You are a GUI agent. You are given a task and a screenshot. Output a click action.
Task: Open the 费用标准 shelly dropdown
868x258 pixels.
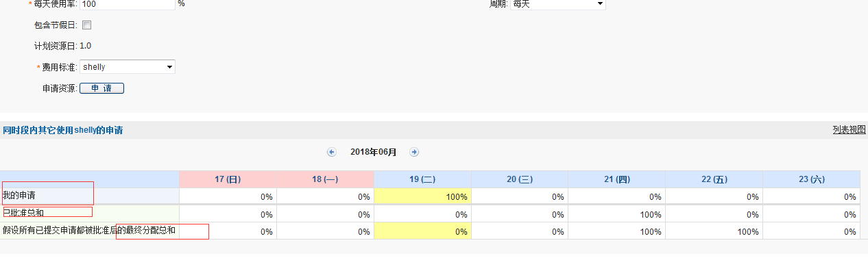click(128, 67)
